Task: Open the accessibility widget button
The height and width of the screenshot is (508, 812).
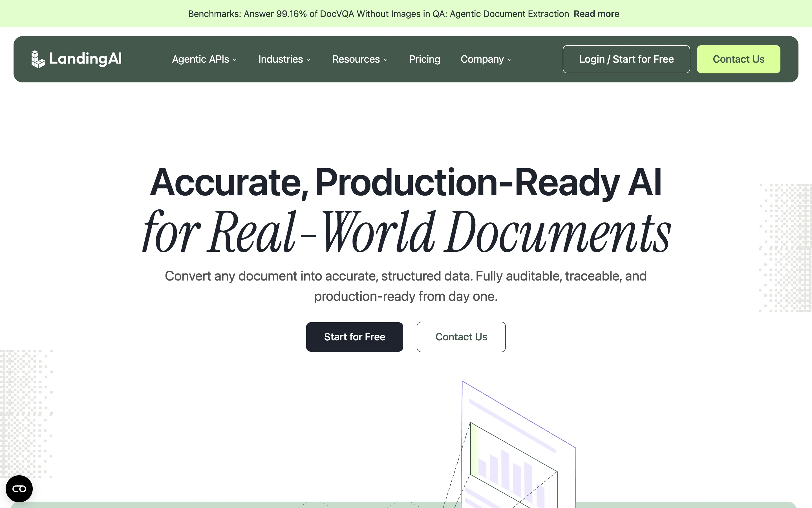Action: tap(19, 489)
